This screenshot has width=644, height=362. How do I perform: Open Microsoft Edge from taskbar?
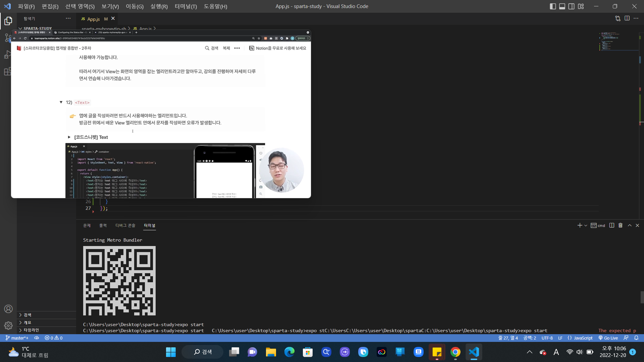pyautogui.click(x=289, y=352)
